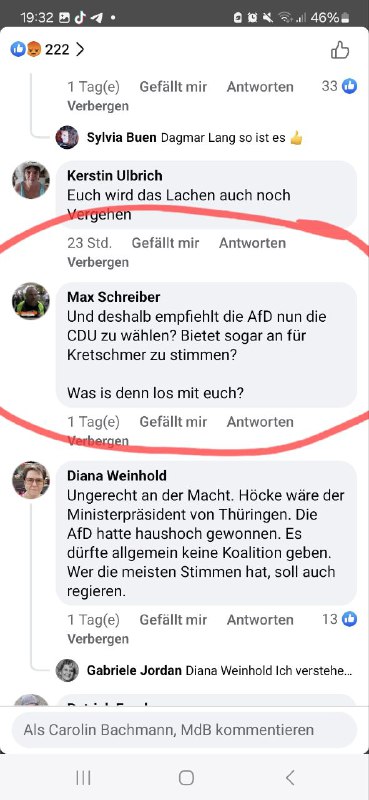Open Diana Weinhold's profile picture
Viewport: 369px width, 800px height.
point(31,480)
